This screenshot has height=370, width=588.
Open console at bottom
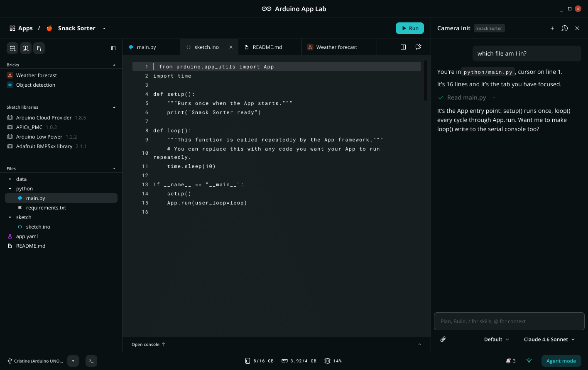[148, 344]
